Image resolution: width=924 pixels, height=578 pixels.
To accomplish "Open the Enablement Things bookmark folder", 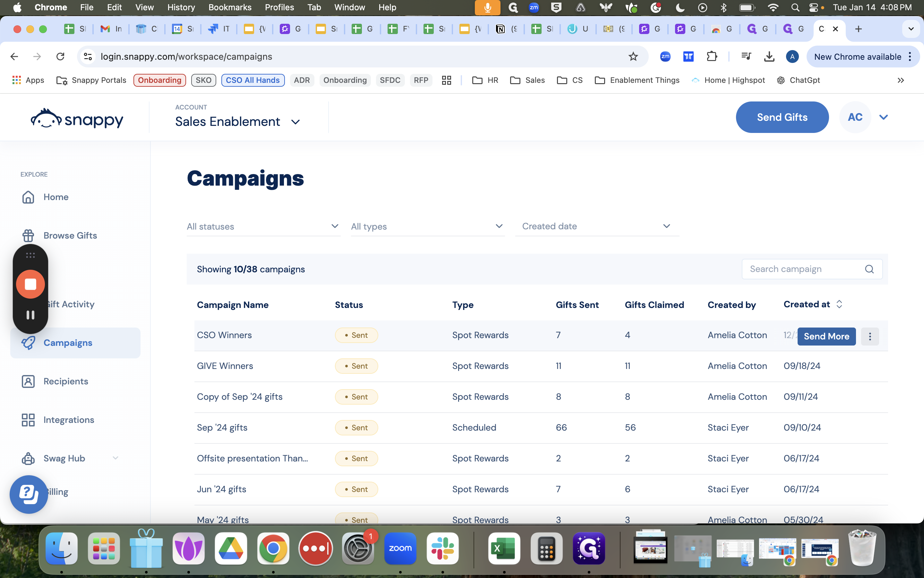I will (x=637, y=80).
